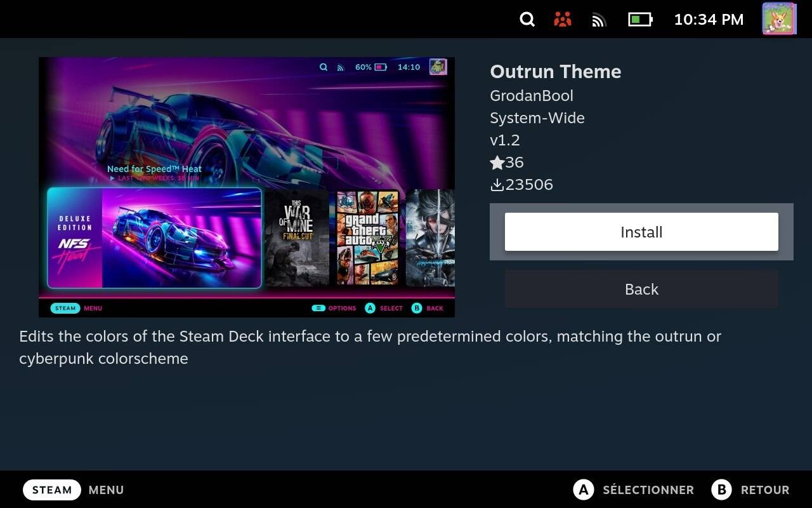Image resolution: width=812 pixels, height=508 pixels.
Task: Click the theme description text
Action: (370, 347)
